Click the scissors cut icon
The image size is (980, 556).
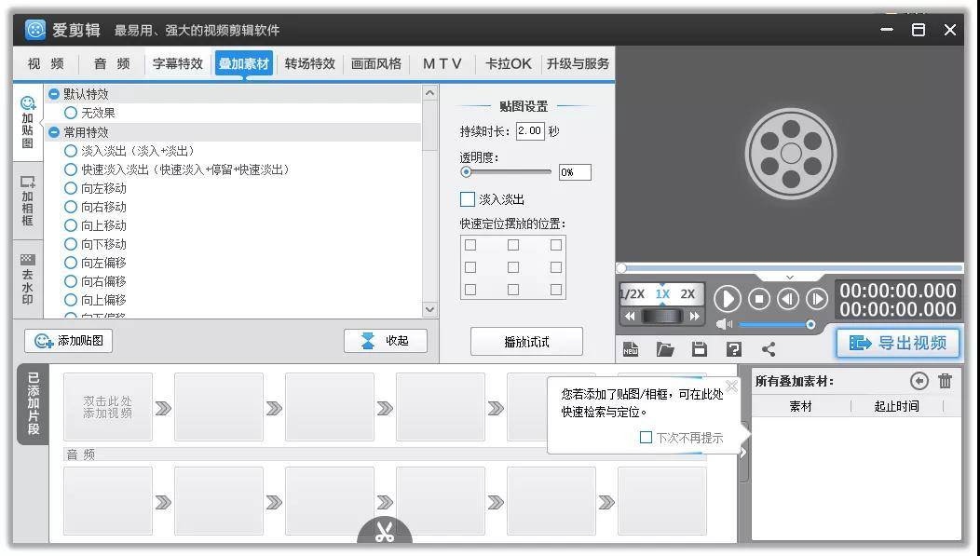[385, 532]
